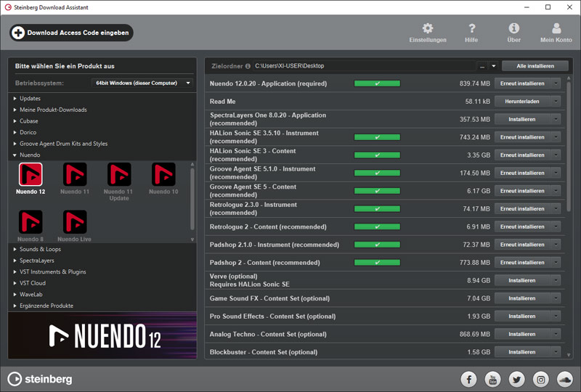Image resolution: width=581 pixels, height=392 pixels.
Task: Install Verve optional content
Action: (x=522, y=280)
